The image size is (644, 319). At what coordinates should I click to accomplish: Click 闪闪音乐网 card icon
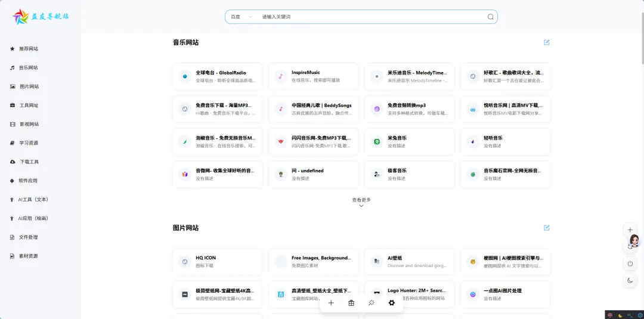[281, 142]
